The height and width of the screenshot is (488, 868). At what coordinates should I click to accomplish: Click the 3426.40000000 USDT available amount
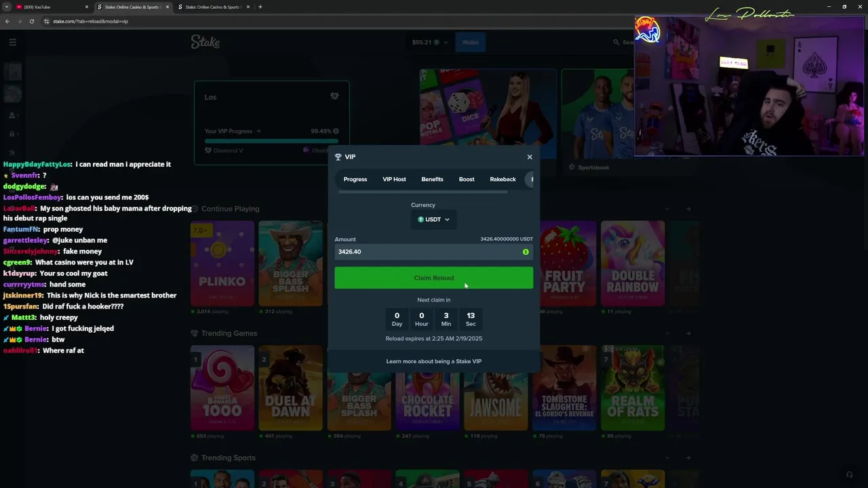pyautogui.click(x=507, y=239)
